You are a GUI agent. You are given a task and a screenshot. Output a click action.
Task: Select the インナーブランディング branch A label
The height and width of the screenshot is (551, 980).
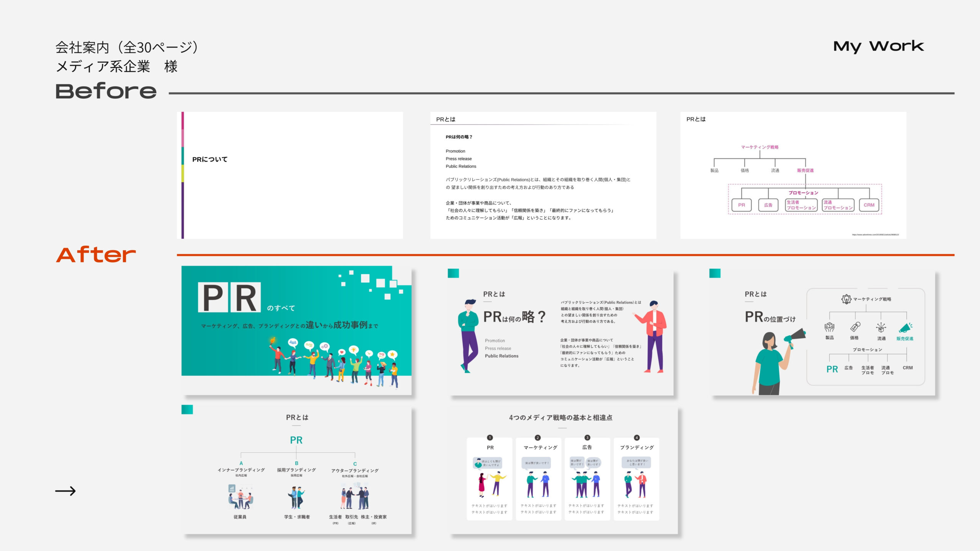tap(241, 469)
